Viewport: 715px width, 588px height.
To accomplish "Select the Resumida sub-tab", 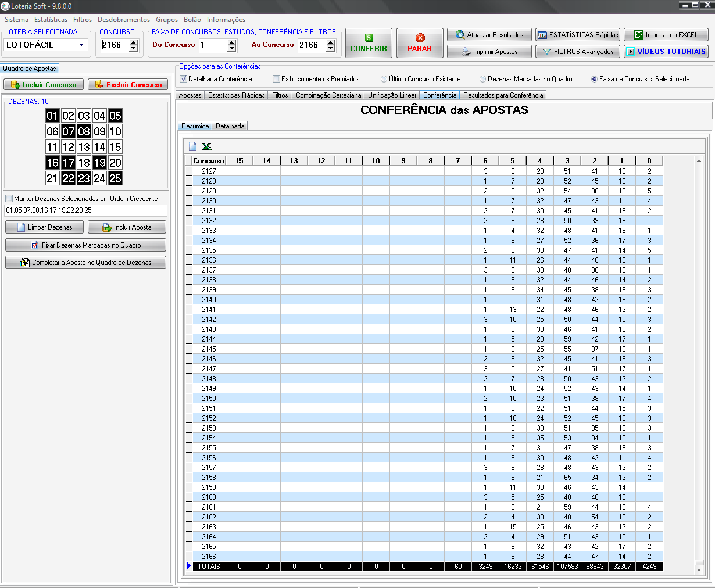I will [195, 126].
